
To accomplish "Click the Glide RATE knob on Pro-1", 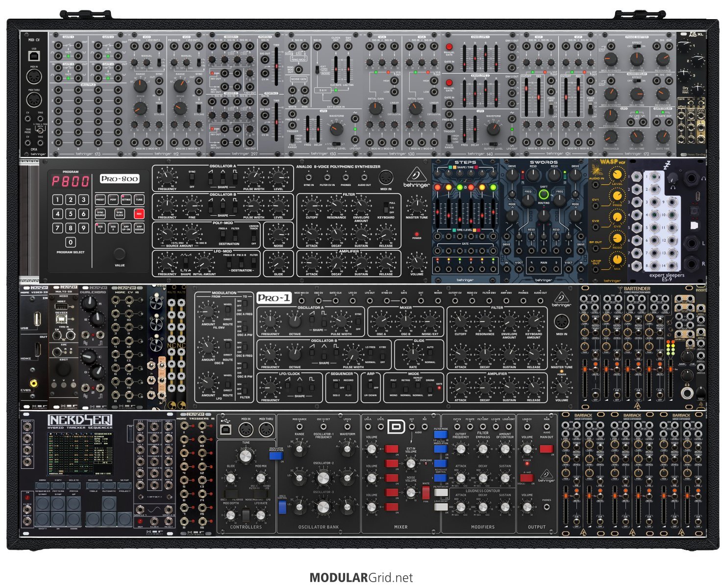I will tap(413, 355).
